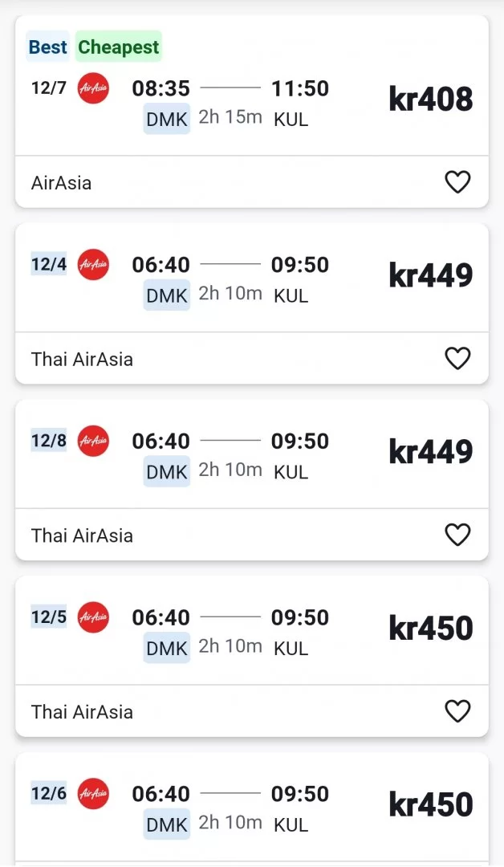Open the AirAsia airline name in first card
The width and height of the screenshot is (504, 867).
click(x=62, y=183)
